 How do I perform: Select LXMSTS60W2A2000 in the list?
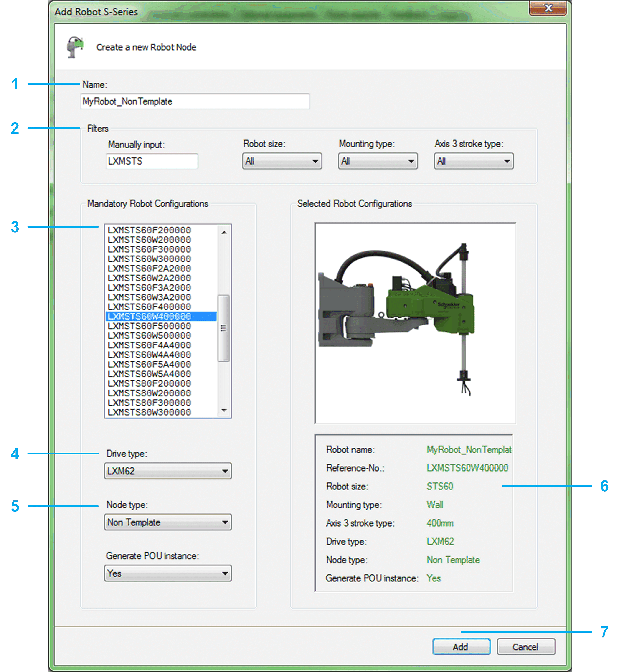point(161,278)
